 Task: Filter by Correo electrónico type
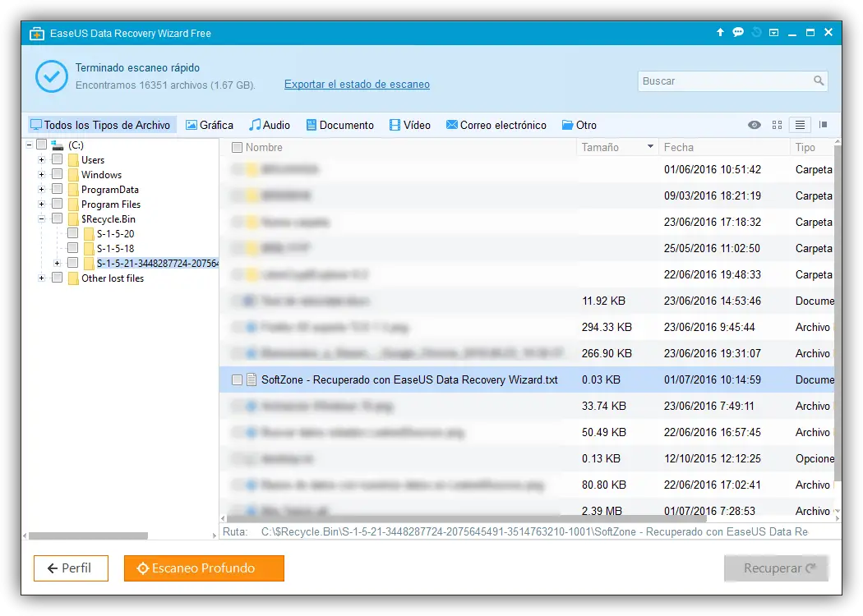coord(496,125)
